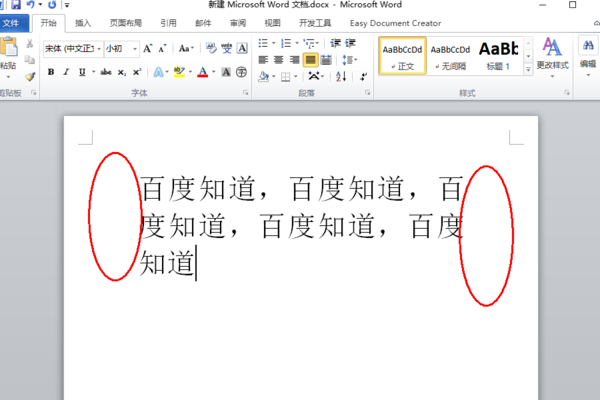
Task: Switch to the 邮件 Mailings tab
Action: [203, 23]
